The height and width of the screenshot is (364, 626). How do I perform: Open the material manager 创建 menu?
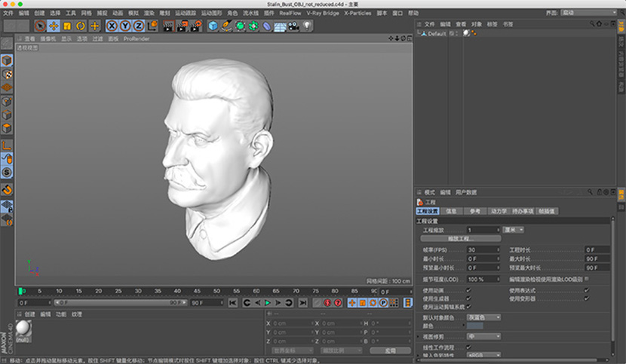30,314
